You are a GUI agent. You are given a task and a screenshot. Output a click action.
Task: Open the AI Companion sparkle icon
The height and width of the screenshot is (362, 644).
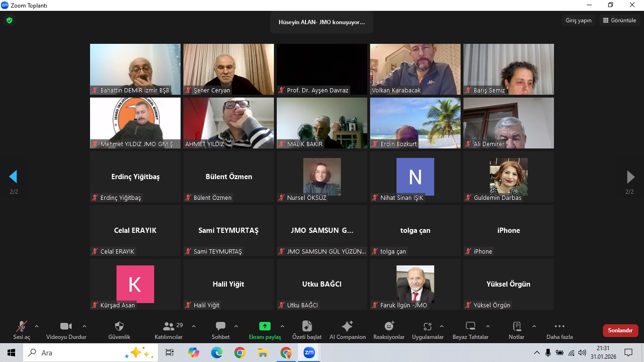[x=347, y=327]
